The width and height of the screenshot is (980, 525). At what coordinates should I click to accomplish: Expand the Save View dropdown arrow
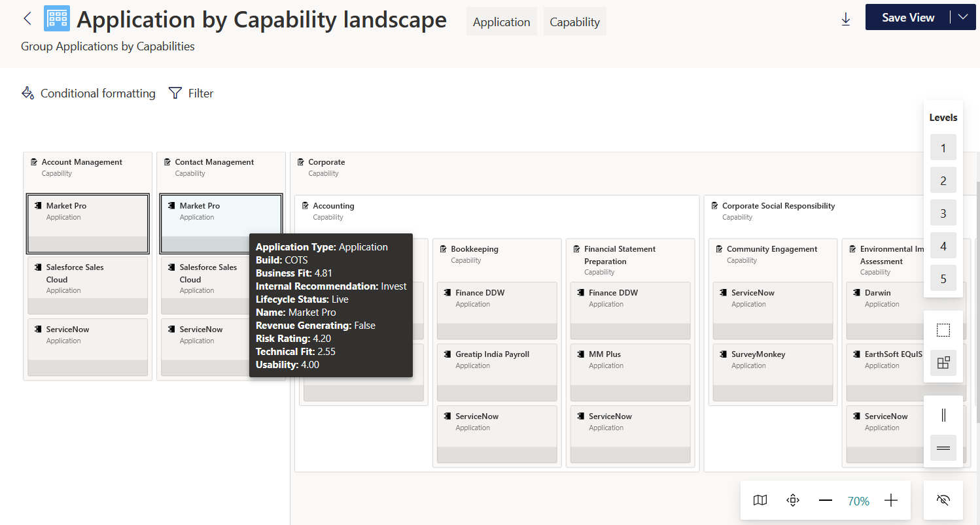[962, 18]
